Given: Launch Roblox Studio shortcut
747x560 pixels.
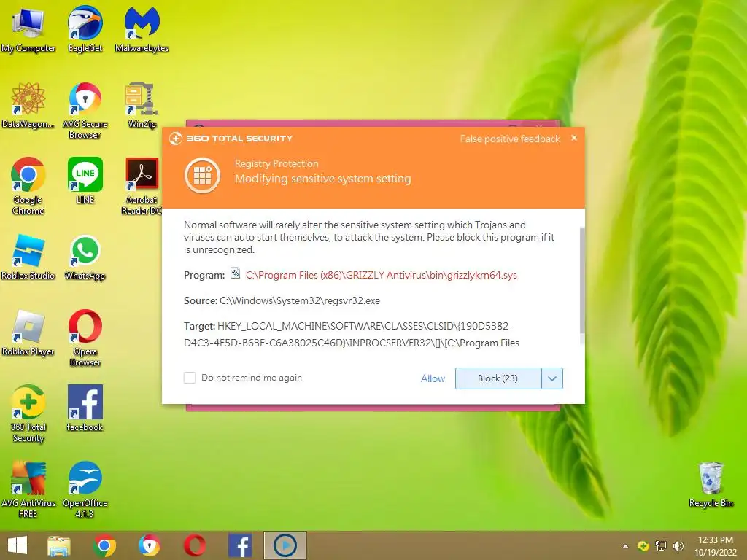Looking at the screenshot, I should point(28,257).
